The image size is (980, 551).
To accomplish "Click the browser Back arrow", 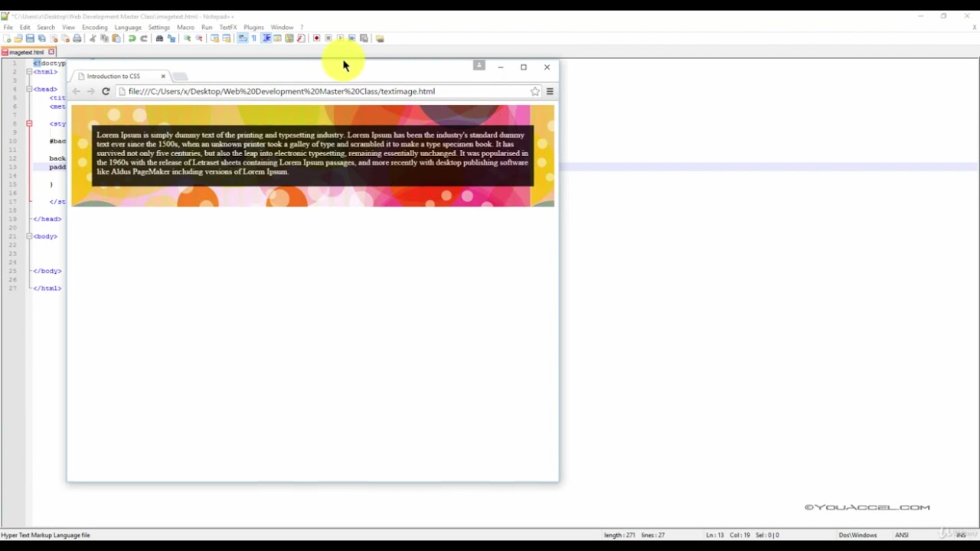I will pyautogui.click(x=76, y=92).
